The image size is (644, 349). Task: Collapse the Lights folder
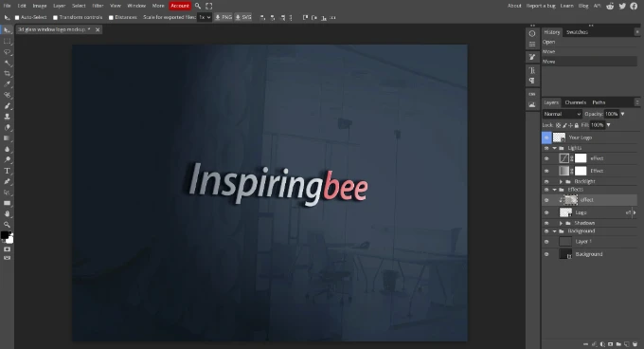click(x=554, y=148)
